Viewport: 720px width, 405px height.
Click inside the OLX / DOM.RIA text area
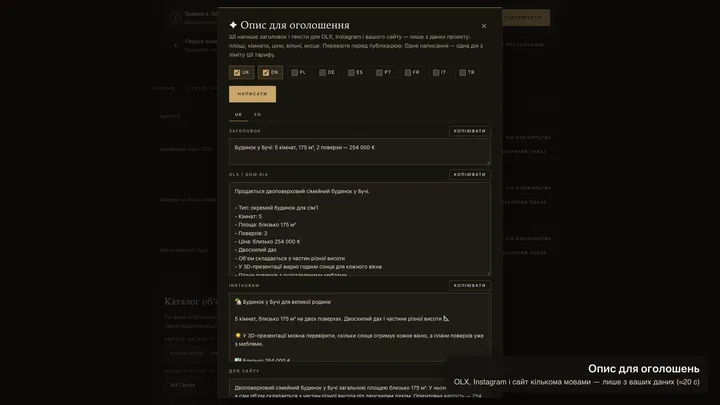tap(360, 229)
